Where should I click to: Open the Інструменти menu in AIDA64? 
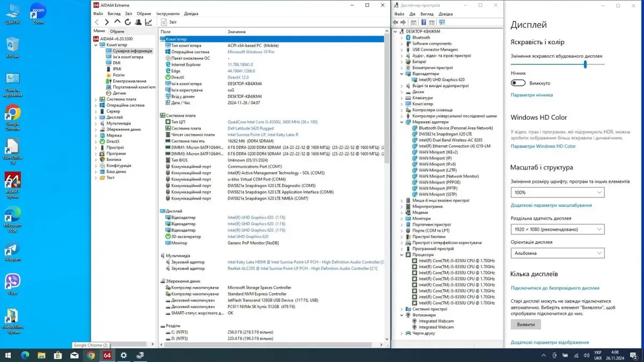coord(168,13)
